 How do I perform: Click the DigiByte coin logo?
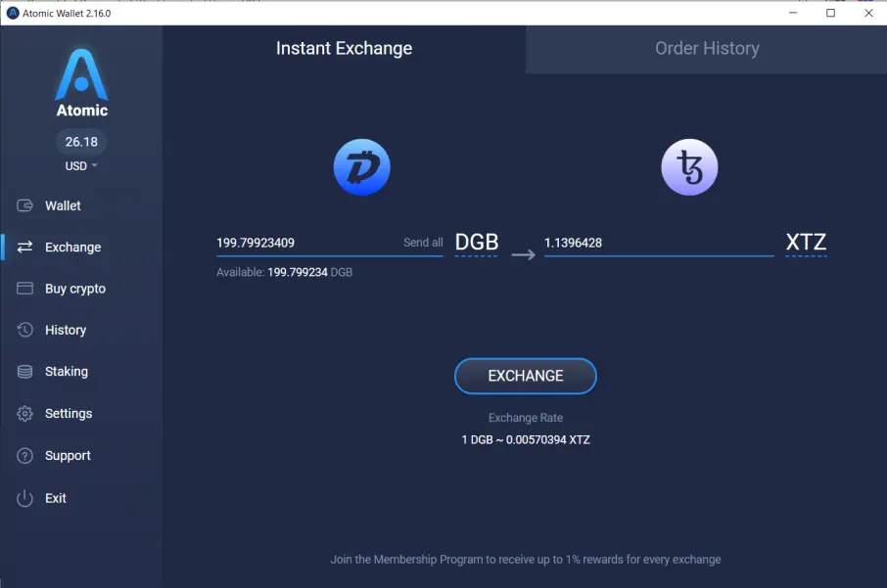point(362,167)
